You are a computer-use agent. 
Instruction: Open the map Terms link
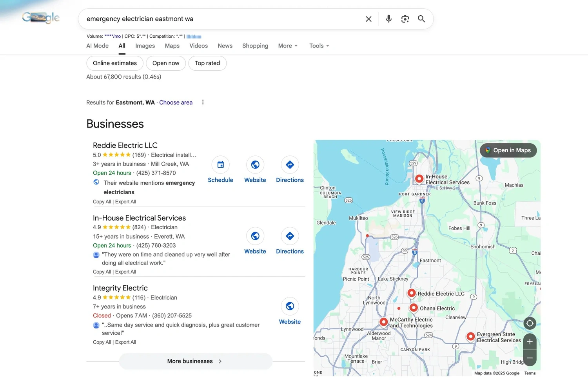click(530, 373)
